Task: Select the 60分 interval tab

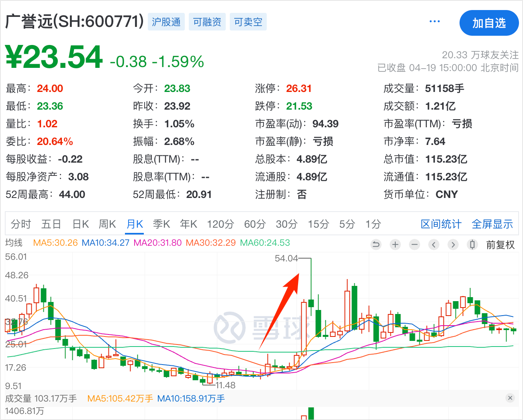Action: 255,224
